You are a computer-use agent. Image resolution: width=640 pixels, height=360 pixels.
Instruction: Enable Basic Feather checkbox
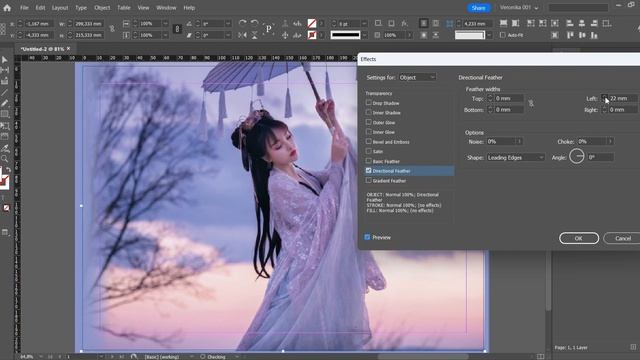(369, 161)
